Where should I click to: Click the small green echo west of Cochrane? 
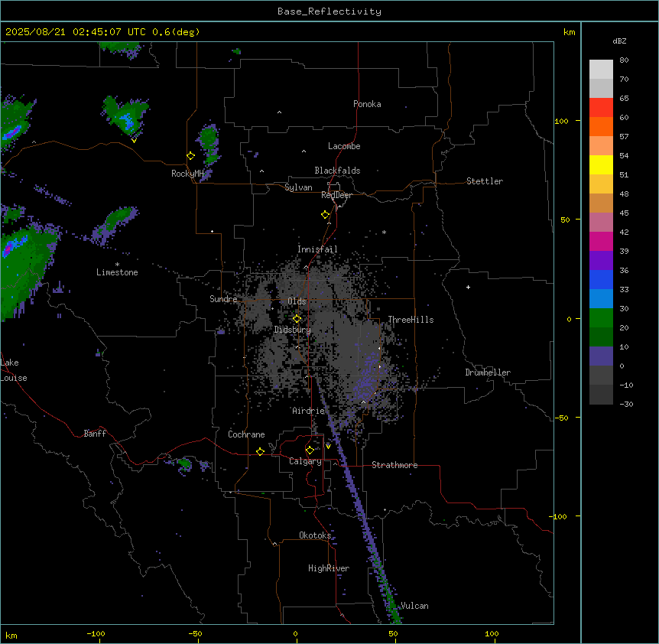pyautogui.click(x=184, y=463)
